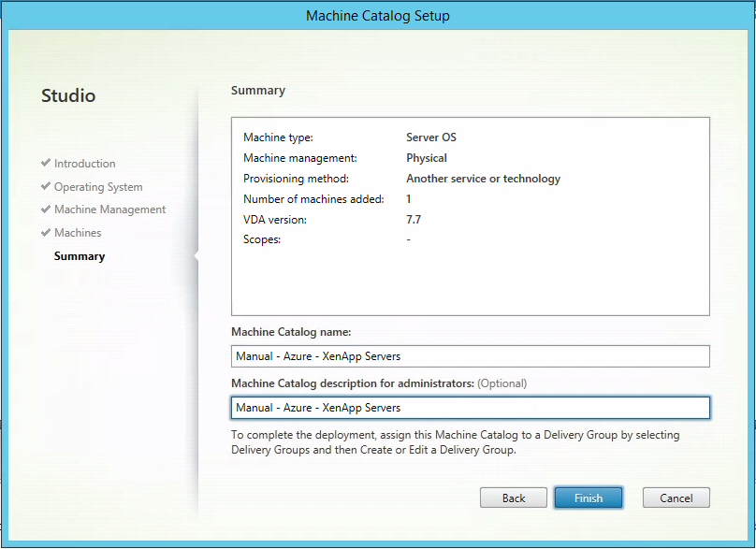756x549 pixels.
Task: Select the VDA version '7.7' value
Action: coord(414,220)
